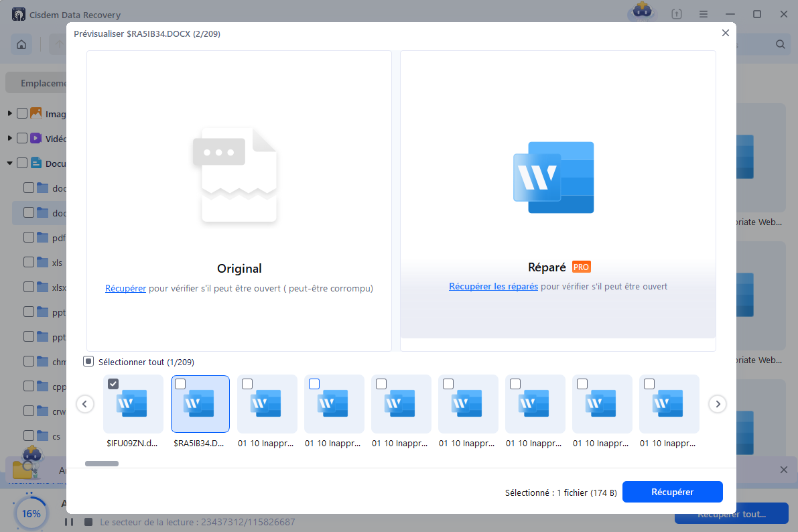The width and height of the screenshot is (798, 532).
Task: Click the horizontal thumbnail scrollbar
Action: click(x=102, y=464)
